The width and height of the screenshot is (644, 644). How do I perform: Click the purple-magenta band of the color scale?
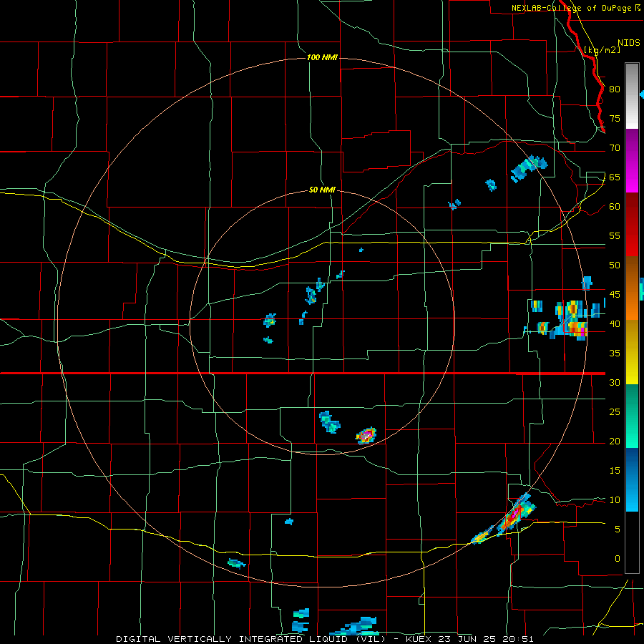pyautogui.click(x=632, y=161)
